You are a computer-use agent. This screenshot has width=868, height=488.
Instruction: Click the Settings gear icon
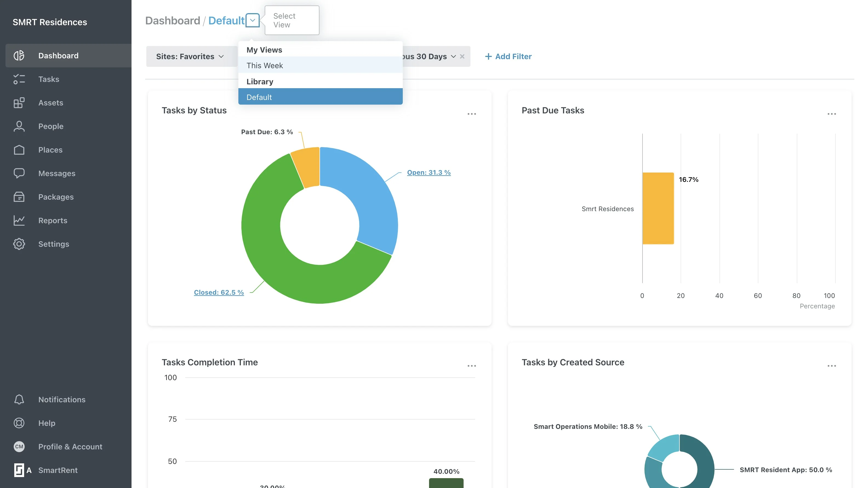point(19,244)
